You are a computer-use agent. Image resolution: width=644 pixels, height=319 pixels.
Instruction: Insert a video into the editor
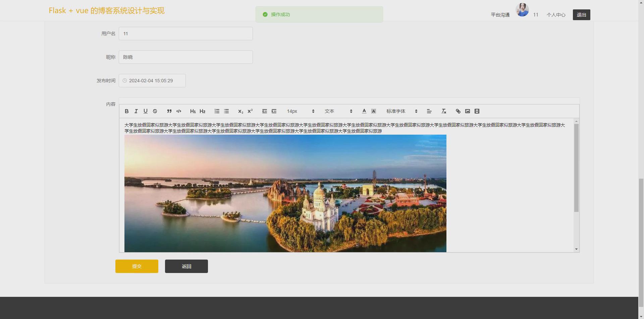click(477, 111)
